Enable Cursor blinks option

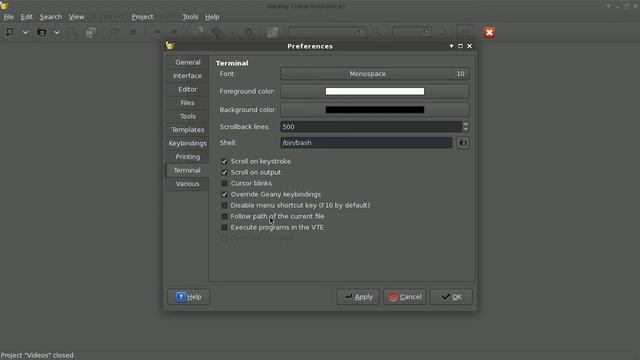click(x=224, y=183)
